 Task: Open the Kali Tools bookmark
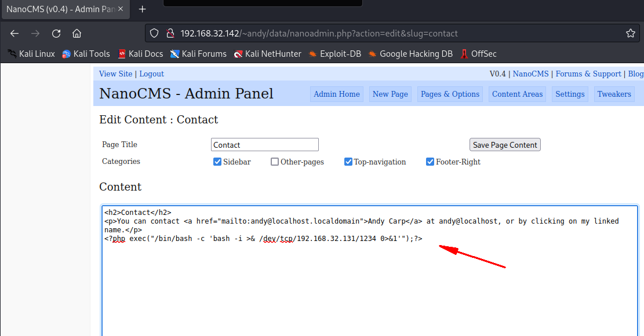[86, 54]
